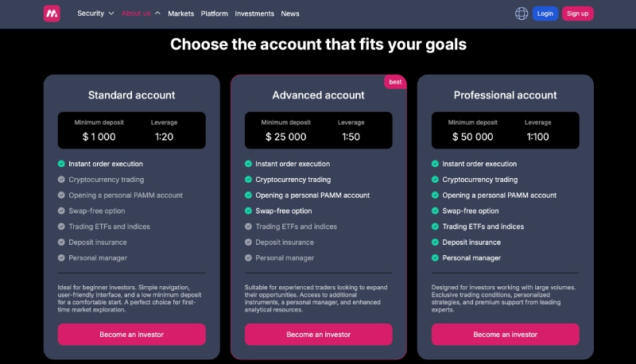This screenshot has width=636, height=364.
Task: Click green check beside Professional Trading ETFs and indices
Action: pyautogui.click(x=435, y=227)
